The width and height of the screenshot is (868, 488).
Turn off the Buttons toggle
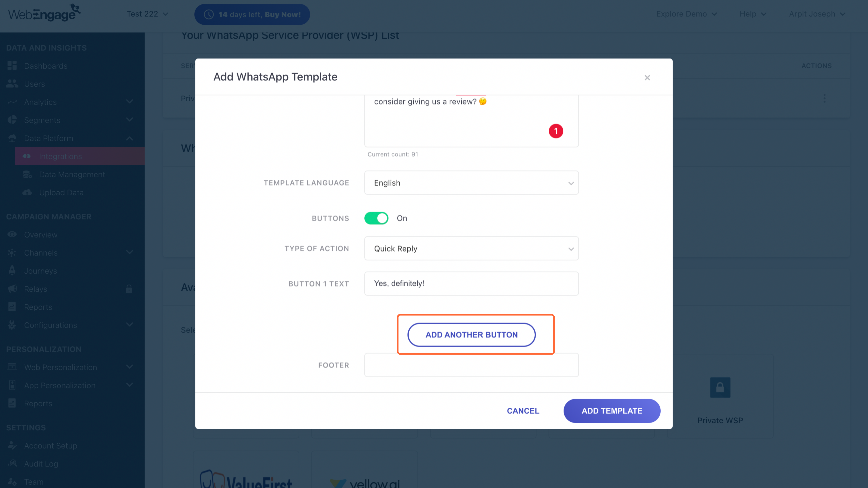tap(376, 218)
